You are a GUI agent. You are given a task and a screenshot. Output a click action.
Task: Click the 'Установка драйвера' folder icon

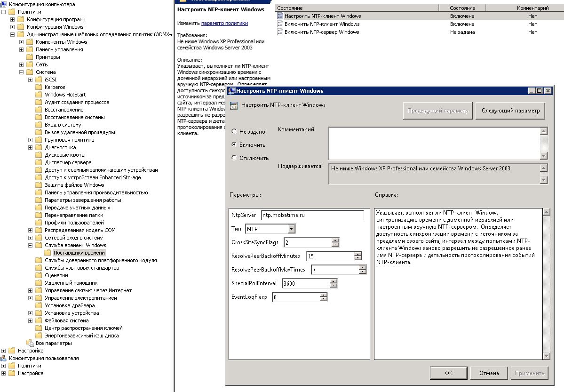[39, 305]
